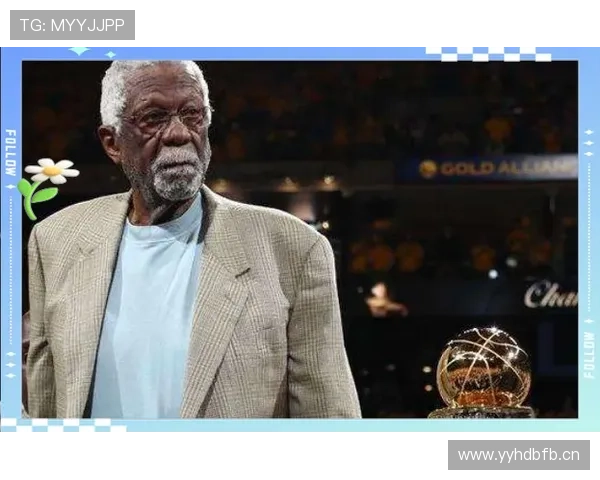Screen dimensions: 600x480
Task: Click the TG: MYYJJPP label
Action: 72,25
